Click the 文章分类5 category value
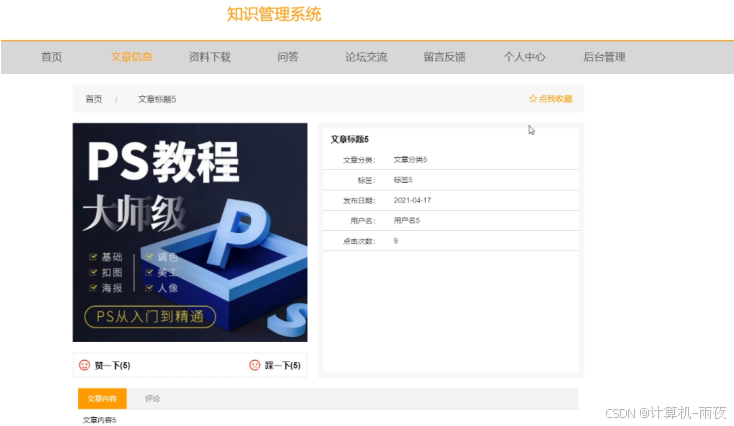 pos(410,160)
